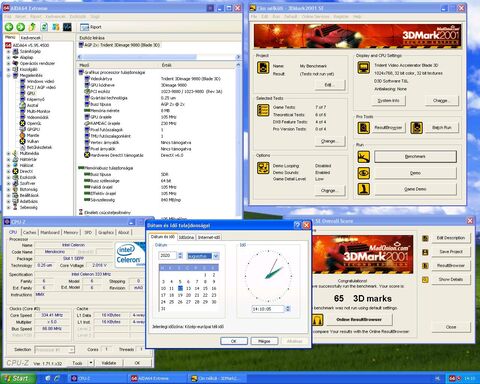Click the icon next to Save Project
Screen dimensions: 480x384
425,252
